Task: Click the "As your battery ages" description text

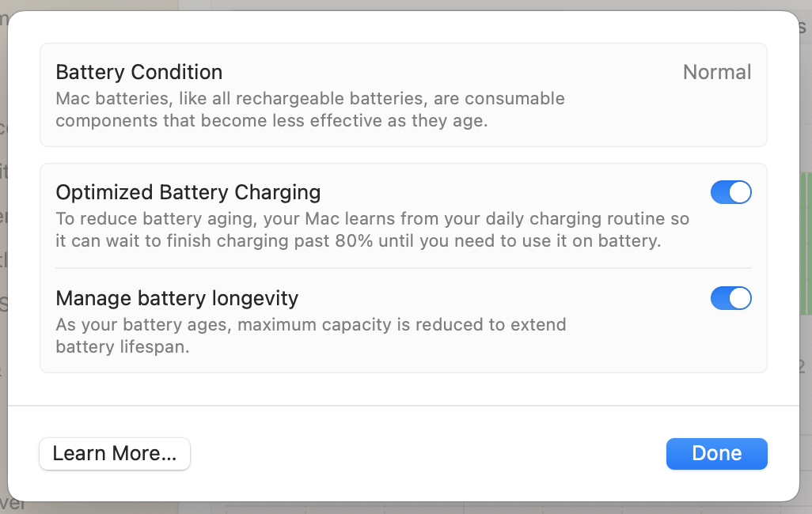Action: click(310, 325)
